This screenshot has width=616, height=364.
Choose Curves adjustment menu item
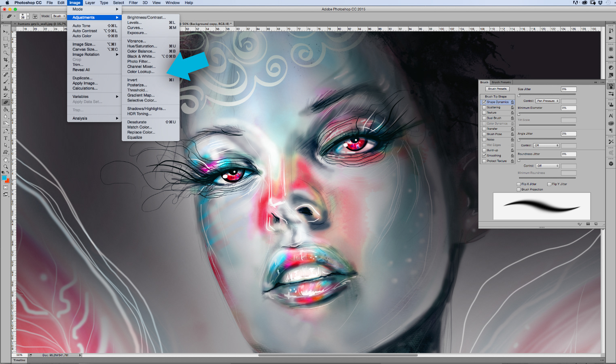click(151, 28)
